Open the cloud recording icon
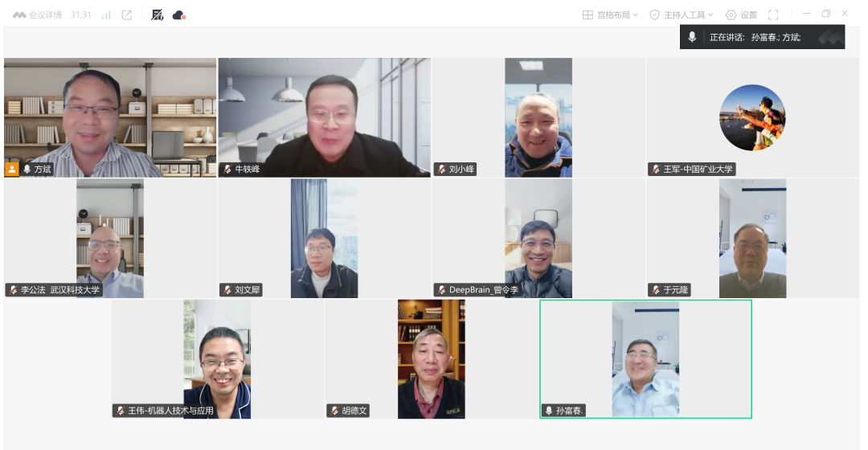This screenshot has height=450, width=868. (178, 15)
